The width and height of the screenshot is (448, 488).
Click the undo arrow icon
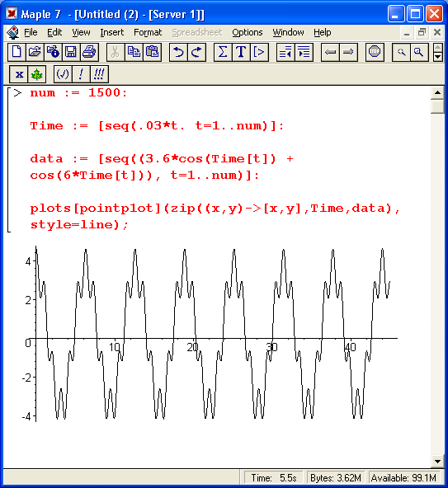click(178, 52)
